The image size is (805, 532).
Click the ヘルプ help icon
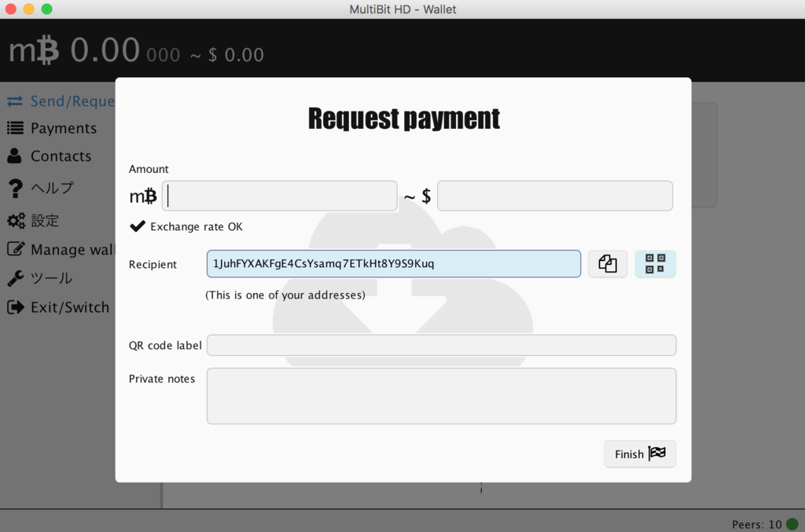tap(14, 188)
